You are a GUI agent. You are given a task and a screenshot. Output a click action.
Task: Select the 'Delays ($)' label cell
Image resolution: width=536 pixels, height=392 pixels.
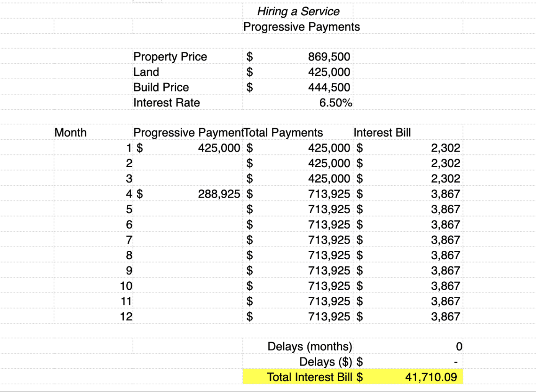coord(325,362)
